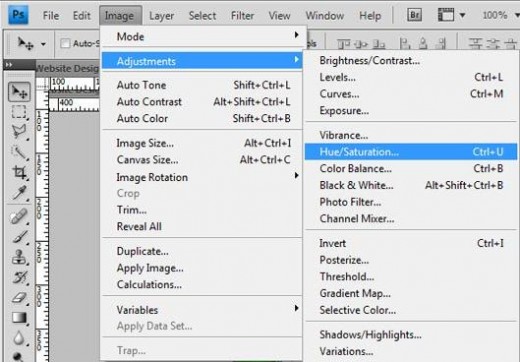Image resolution: width=520 pixels, height=362 pixels.
Task: Select the Rectangular Marquee tool
Action: point(19,112)
